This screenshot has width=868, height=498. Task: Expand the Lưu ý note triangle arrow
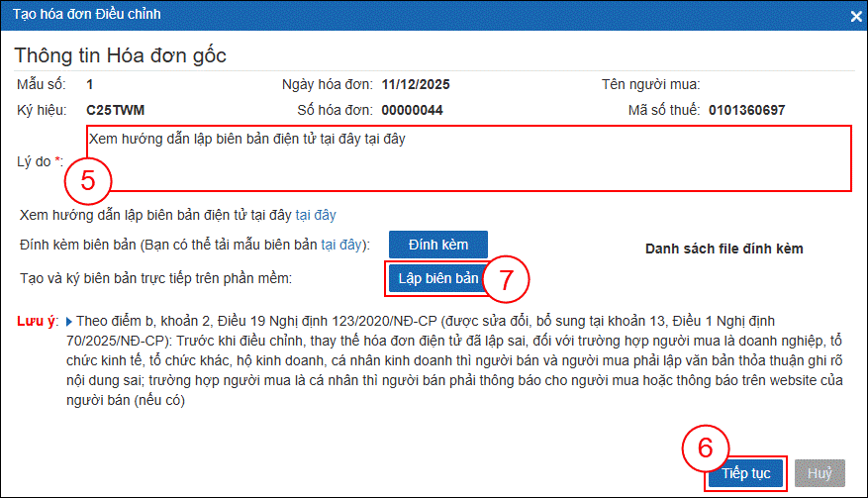[x=68, y=322]
